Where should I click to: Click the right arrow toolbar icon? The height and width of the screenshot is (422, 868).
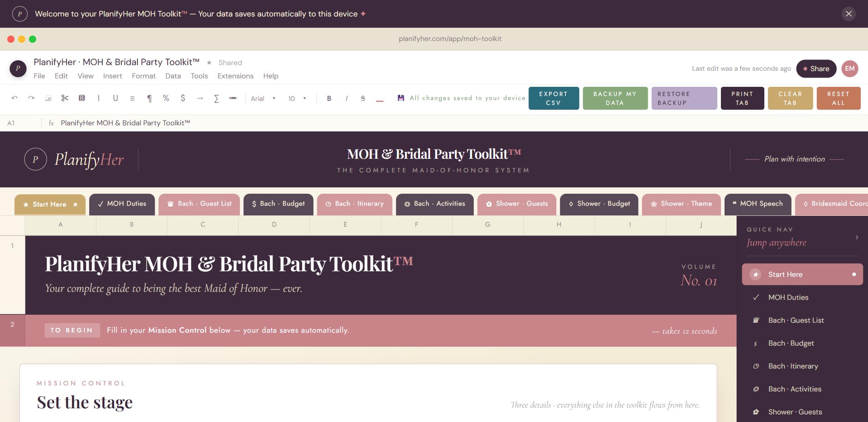point(200,98)
